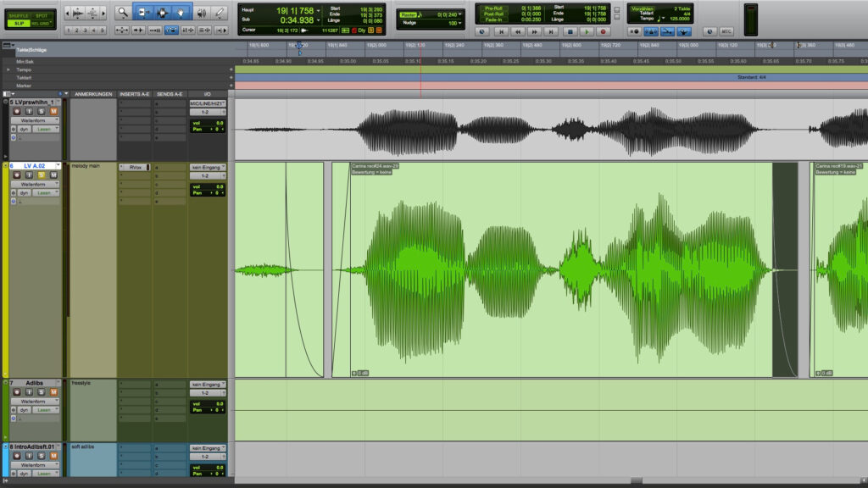This screenshot has height=488, width=868.
Task: Select the Trim tool
Action: (142, 12)
